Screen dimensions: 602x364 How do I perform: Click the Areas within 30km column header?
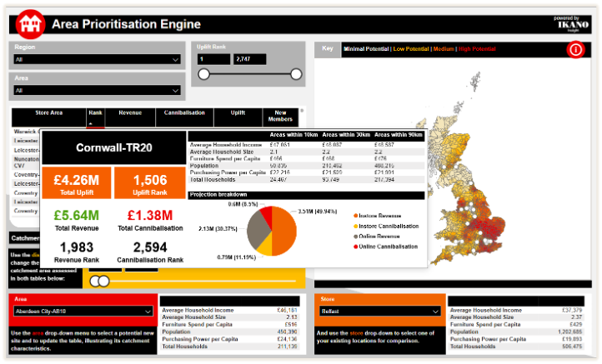pos(346,135)
